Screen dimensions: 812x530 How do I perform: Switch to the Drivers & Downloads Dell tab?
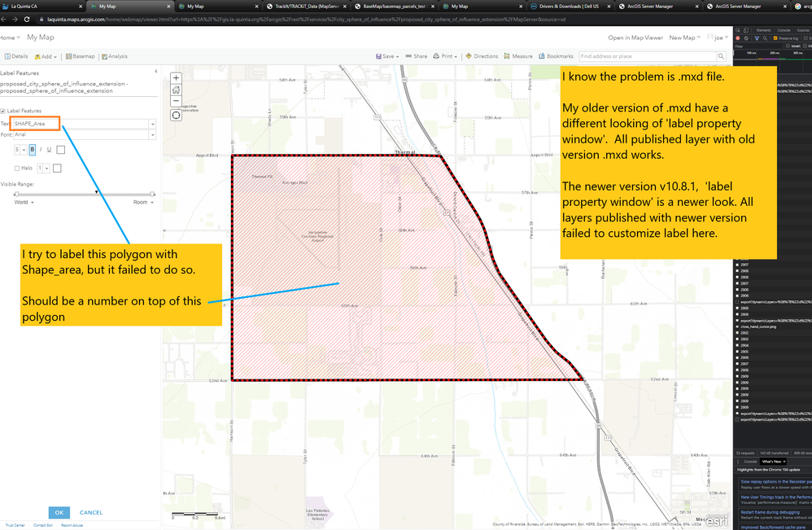569,7
